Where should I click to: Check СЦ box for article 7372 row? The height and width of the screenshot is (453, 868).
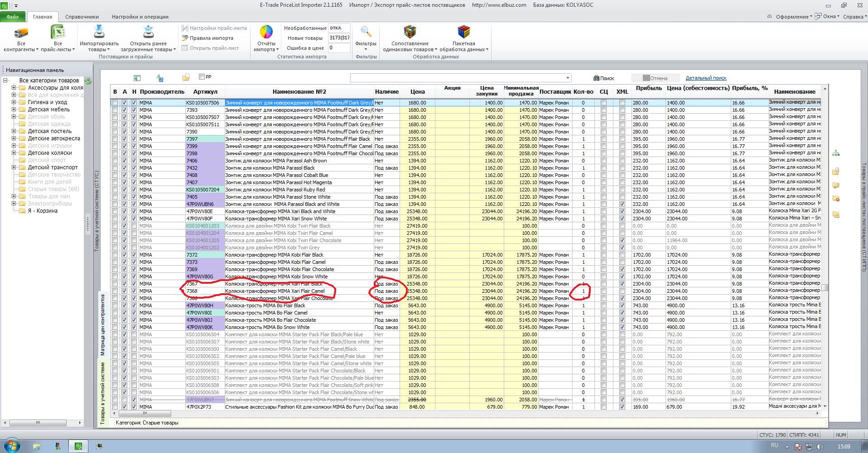point(603,255)
